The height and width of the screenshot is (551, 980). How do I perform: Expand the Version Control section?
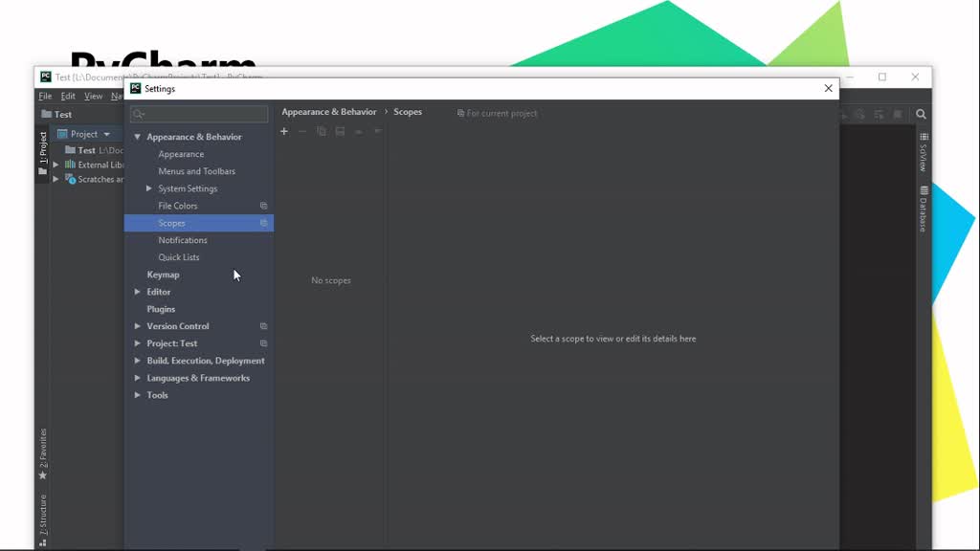pos(138,326)
